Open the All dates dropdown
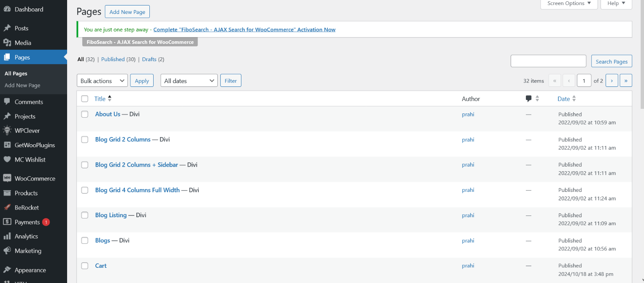Viewport: 644px width, 283px height. pyautogui.click(x=189, y=81)
